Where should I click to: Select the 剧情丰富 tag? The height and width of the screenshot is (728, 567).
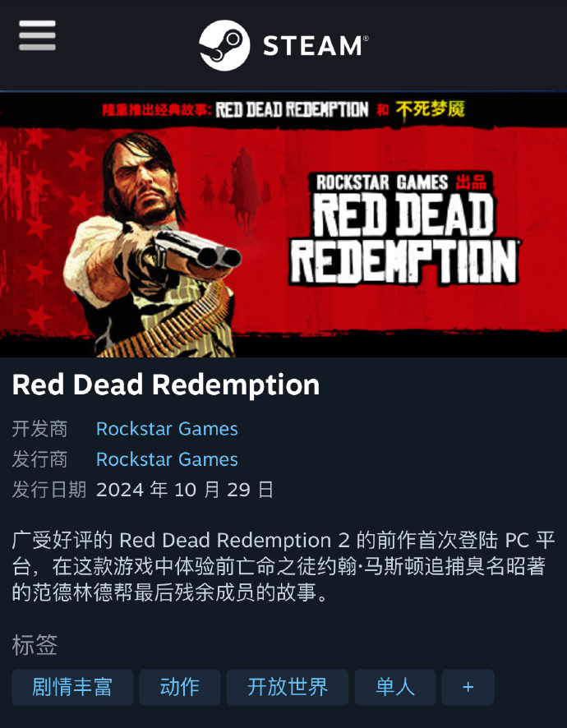click(72, 687)
